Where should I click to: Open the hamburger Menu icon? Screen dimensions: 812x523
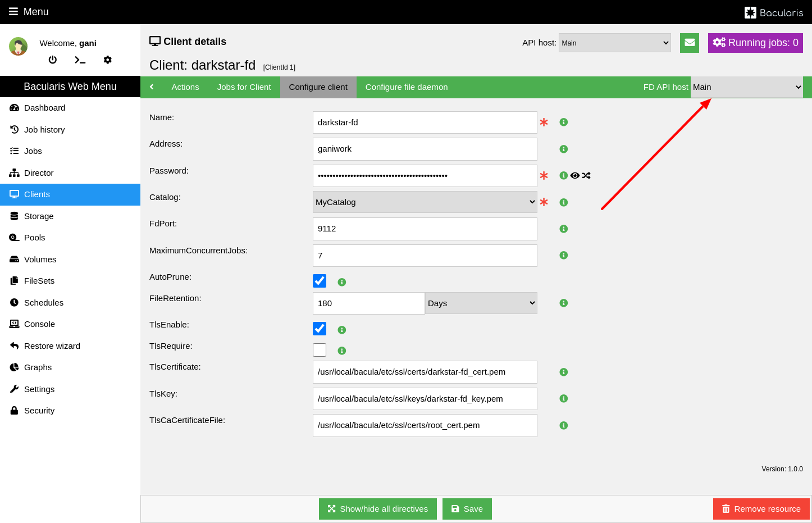point(13,11)
